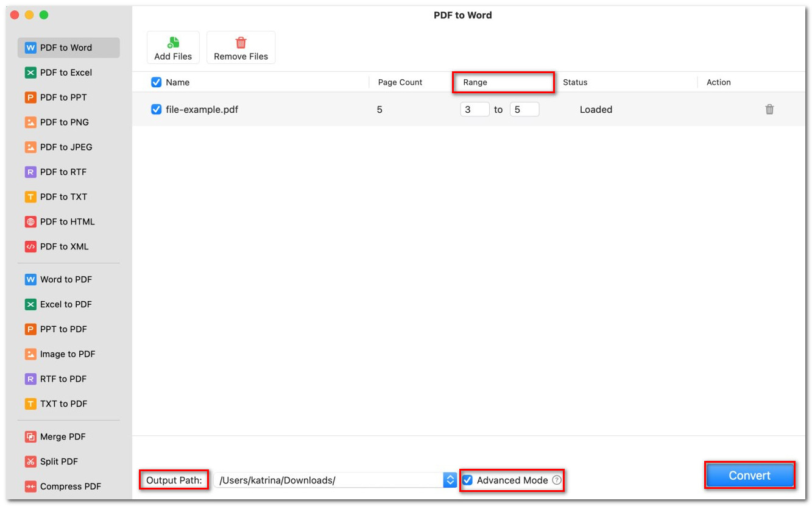This screenshot has height=506, width=812.
Task: Click the range start page field
Action: click(475, 110)
